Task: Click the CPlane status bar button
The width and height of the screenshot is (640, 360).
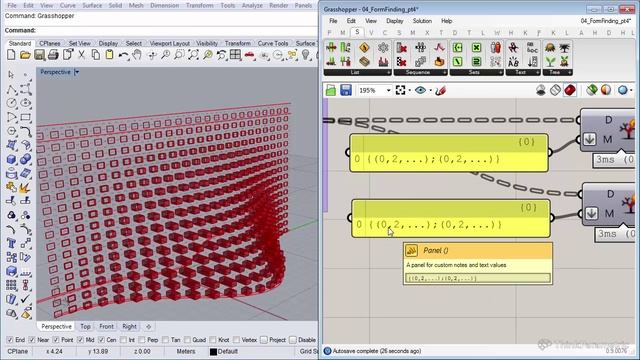Action: [x=18, y=351]
